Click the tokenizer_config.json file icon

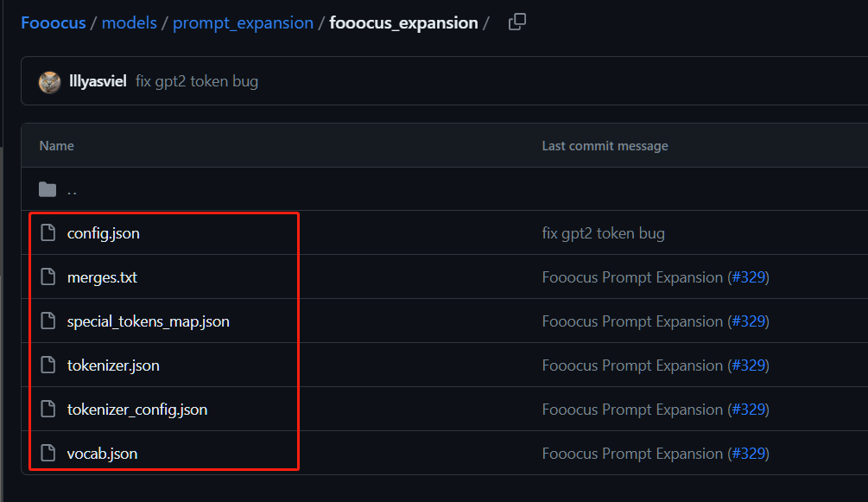tap(48, 409)
